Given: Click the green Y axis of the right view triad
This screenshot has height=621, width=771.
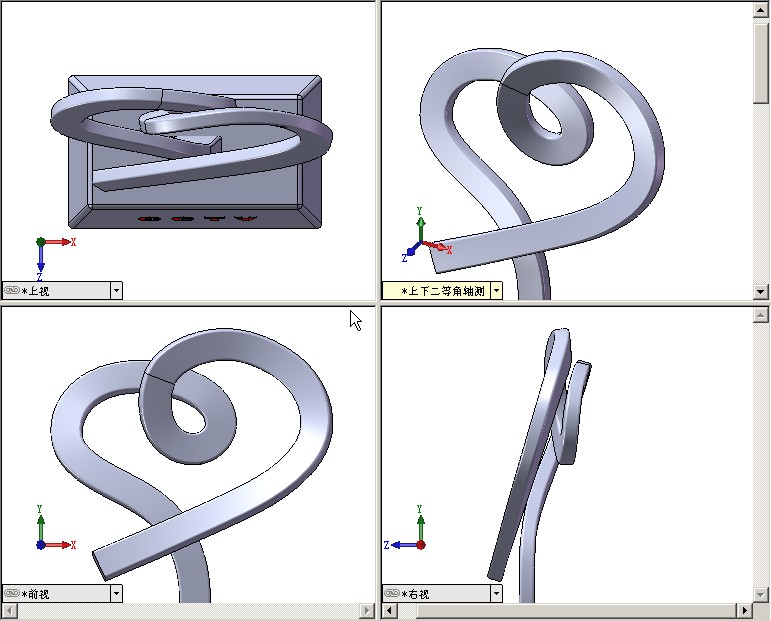Looking at the screenshot, I should pyautogui.click(x=421, y=529).
